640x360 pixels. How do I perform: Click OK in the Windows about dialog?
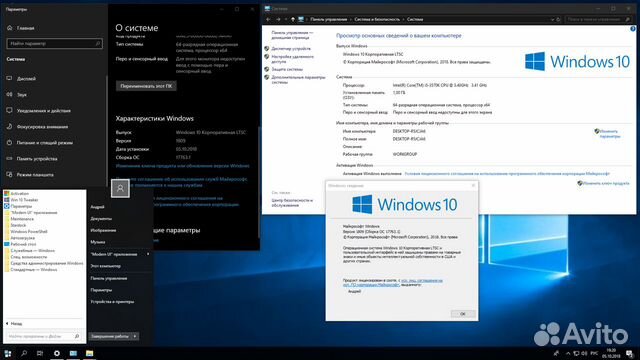pyautogui.click(x=463, y=314)
